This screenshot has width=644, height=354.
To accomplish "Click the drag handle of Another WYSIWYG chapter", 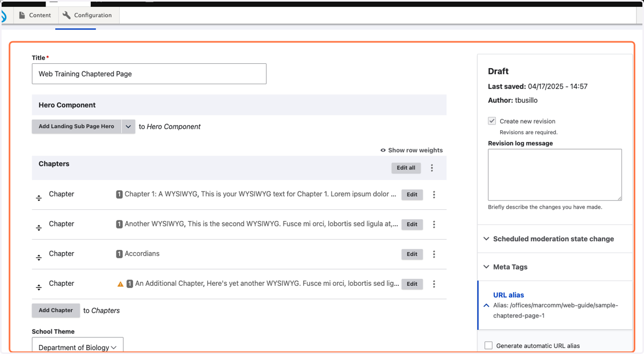I will pos(39,228).
